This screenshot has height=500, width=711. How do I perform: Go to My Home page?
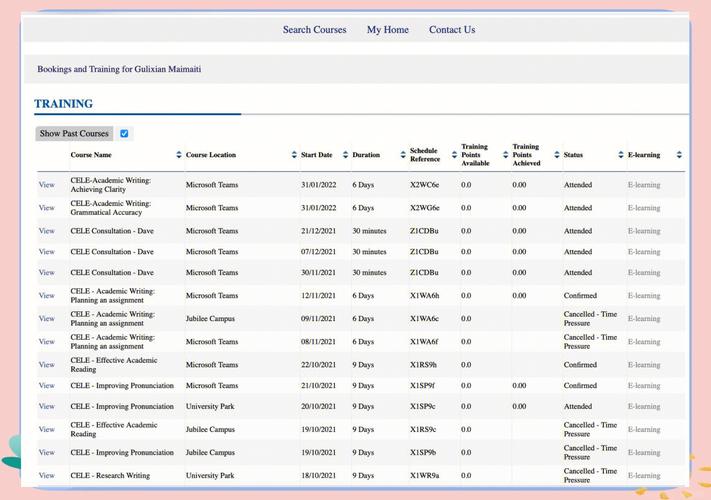387,30
